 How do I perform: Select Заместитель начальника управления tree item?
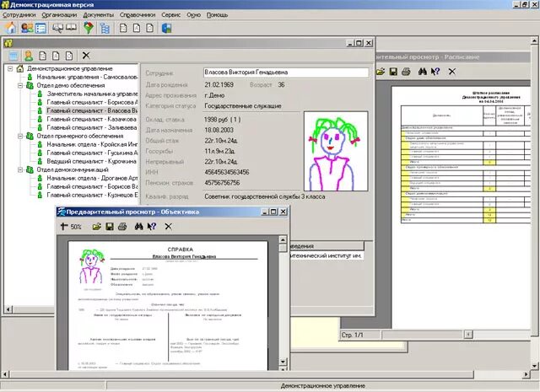92,94
